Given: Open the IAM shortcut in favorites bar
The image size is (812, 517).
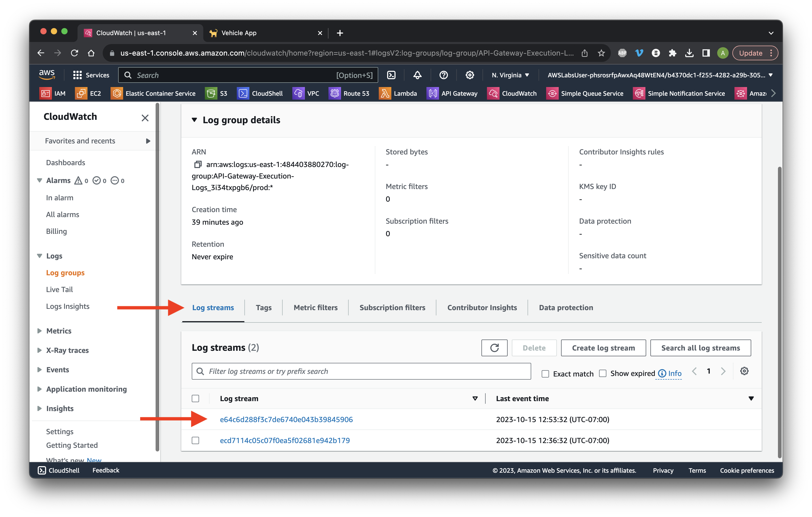Looking at the screenshot, I should click(53, 93).
